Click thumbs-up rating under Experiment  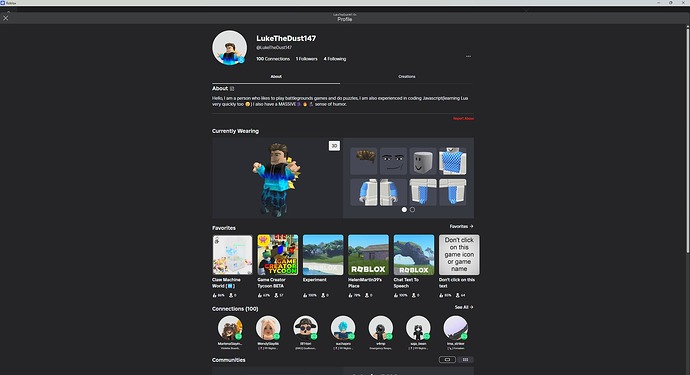[310, 295]
